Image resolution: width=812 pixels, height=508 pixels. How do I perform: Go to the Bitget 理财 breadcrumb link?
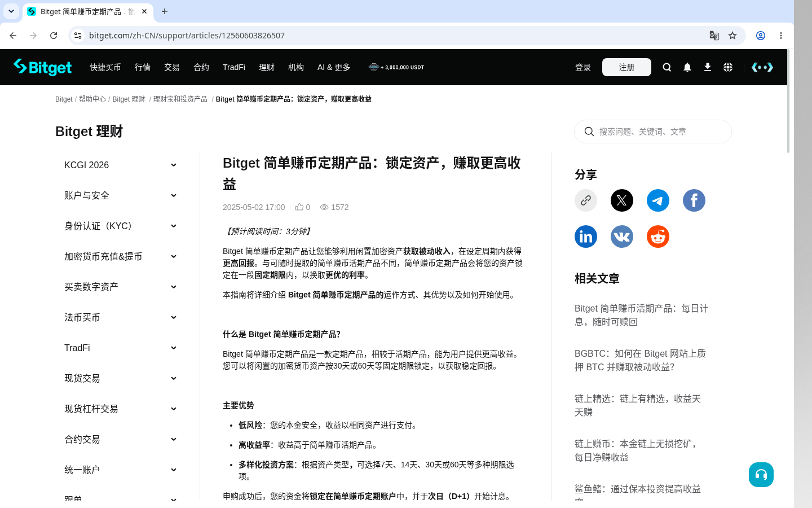pos(129,99)
